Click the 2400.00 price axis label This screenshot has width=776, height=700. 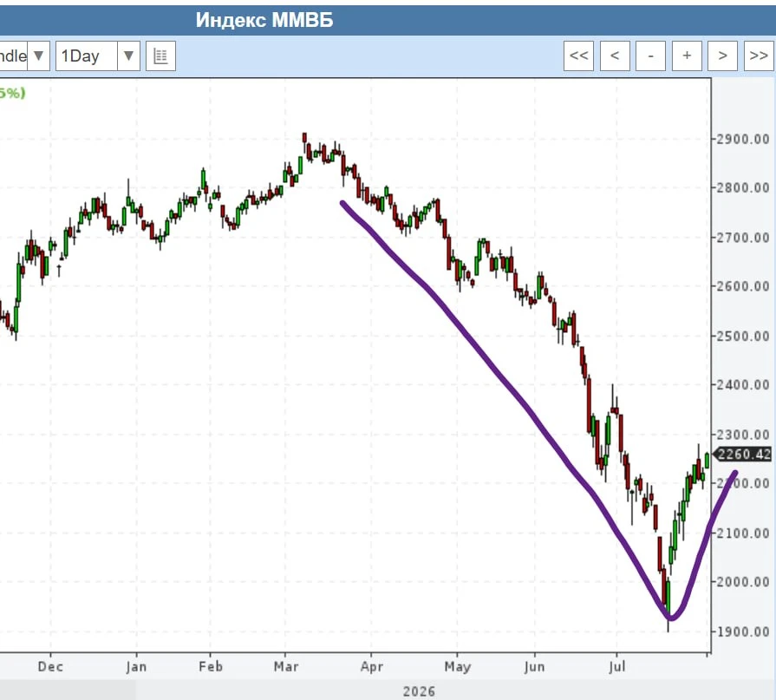pos(743,384)
